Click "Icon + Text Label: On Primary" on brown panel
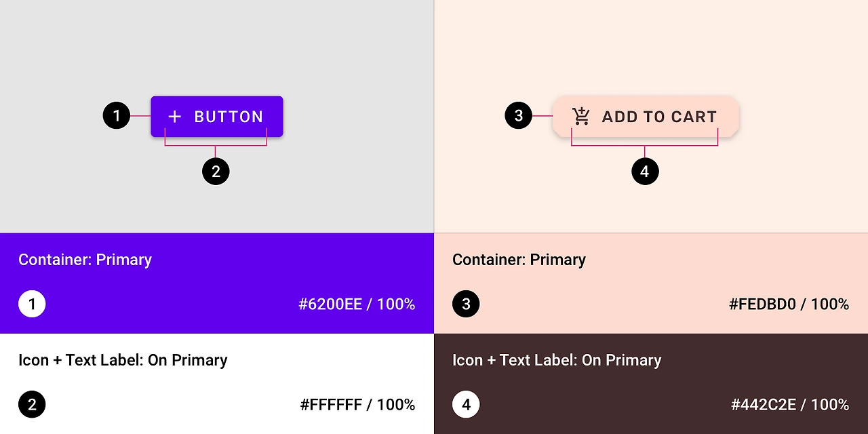 (x=557, y=360)
